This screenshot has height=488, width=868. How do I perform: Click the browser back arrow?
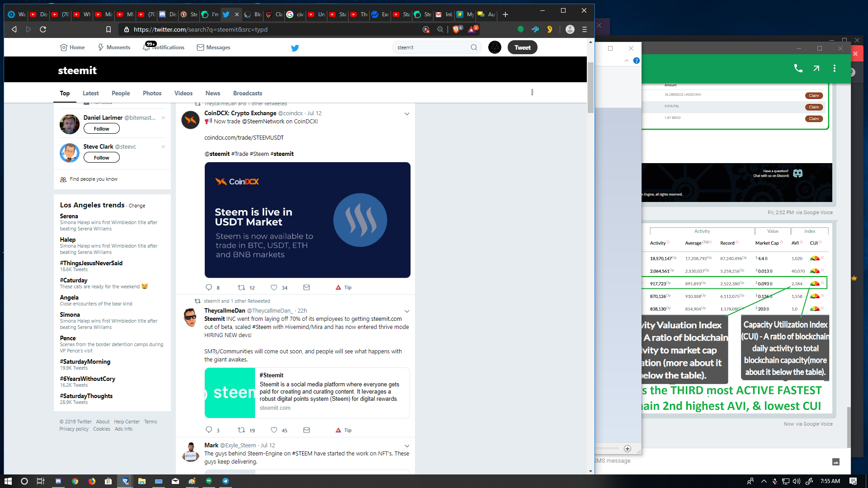point(14,29)
